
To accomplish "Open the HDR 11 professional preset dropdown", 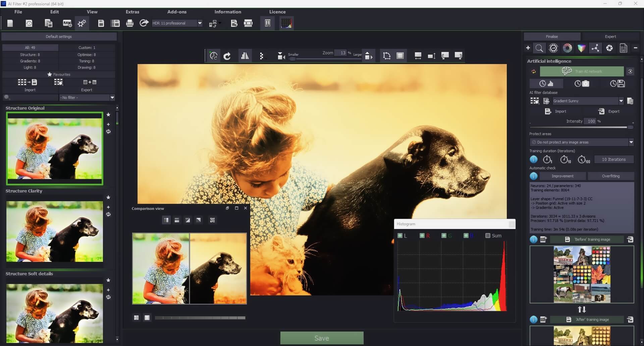I will coord(200,23).
